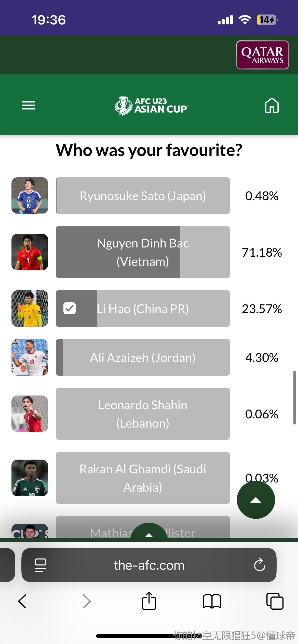Open the Qatar Airways sponsor banner
This screenshot has width=298, height=644.
[x=262, y=55]
